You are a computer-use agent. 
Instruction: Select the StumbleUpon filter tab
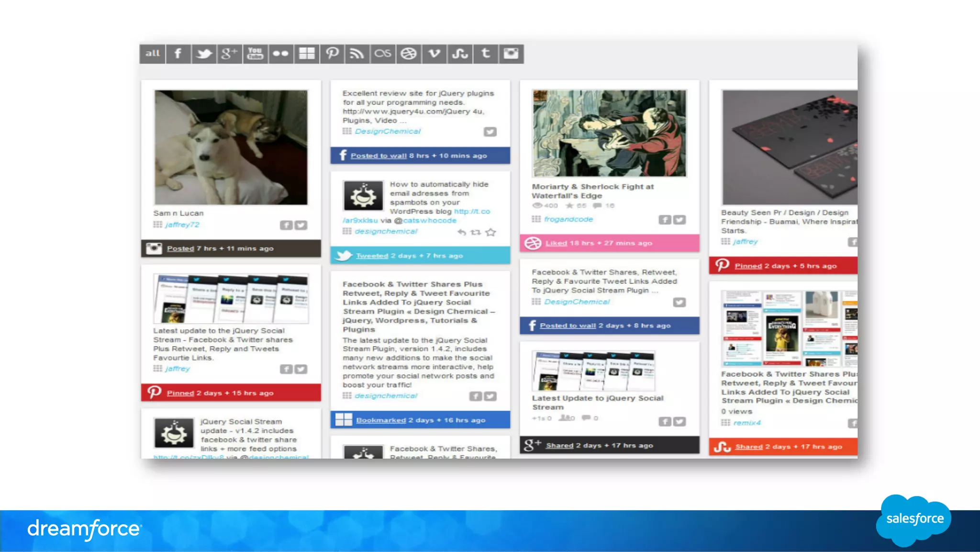pos(460,54)
